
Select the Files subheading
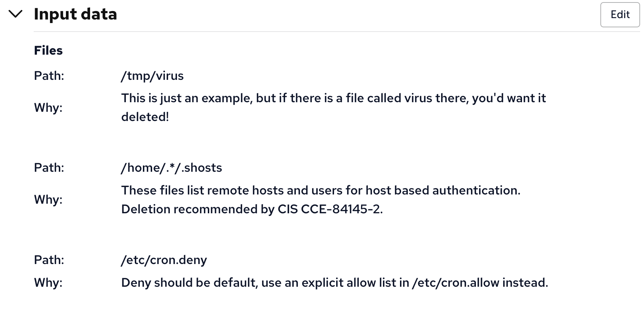pyautogui.click(x=48, y=50)
